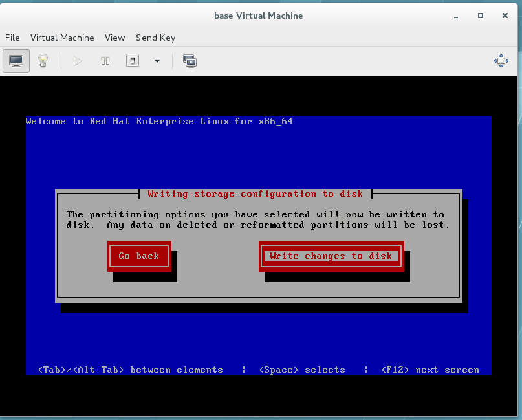Open the View menu
This screenshot has width=522, height=420.
click(x=115, y=38)
